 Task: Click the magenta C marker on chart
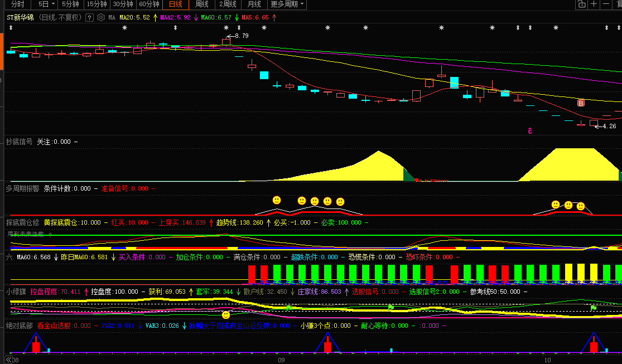click(x=529, y=131)
